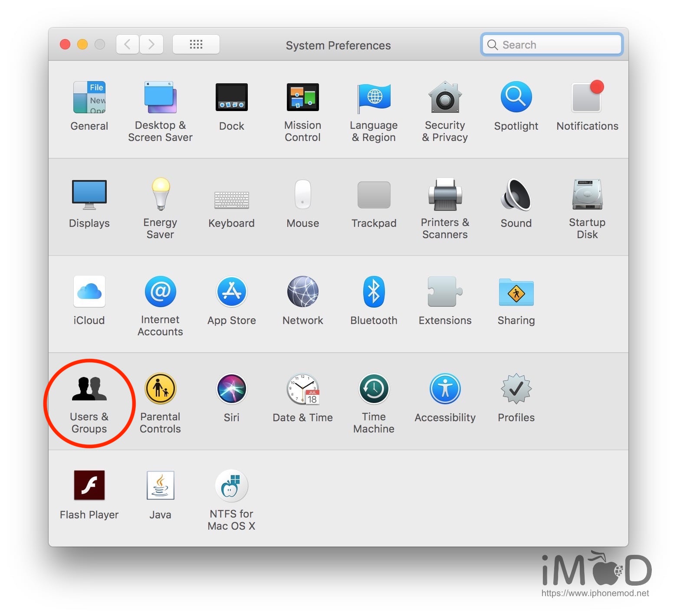Open Internet Accounts preferences
677x616 pixels.
coord(160,292)
